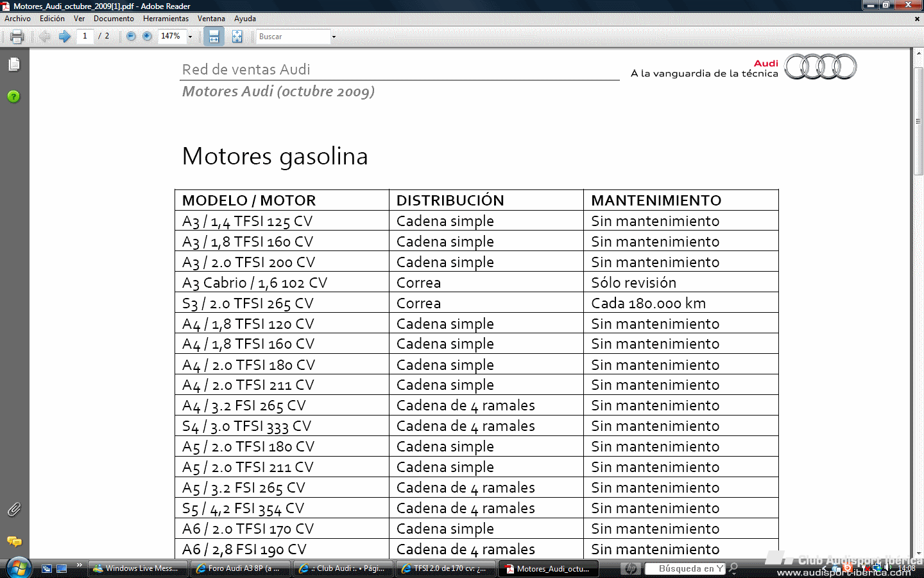Open the Attachments paperclip panel
The height and width of the screenshot is (578, 924).
pos(14,510)
